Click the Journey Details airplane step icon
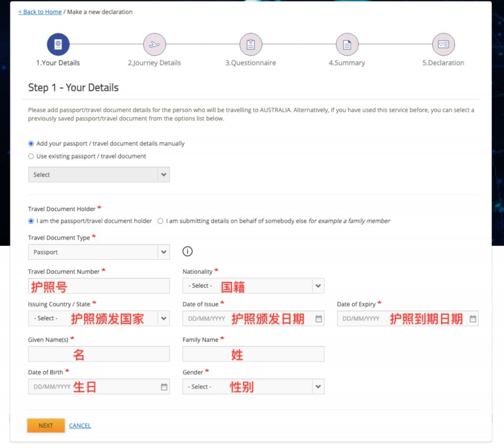 [x=154, y=45]
